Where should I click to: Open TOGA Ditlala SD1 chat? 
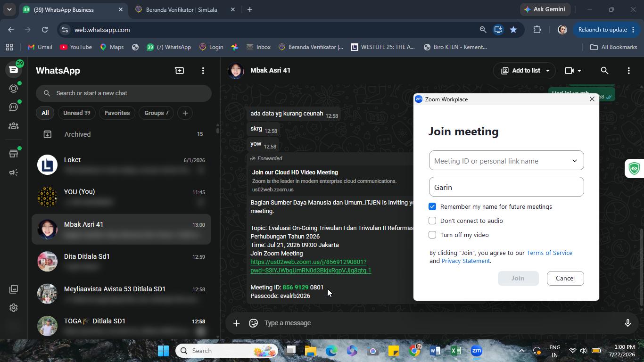(x=122, y=326)
